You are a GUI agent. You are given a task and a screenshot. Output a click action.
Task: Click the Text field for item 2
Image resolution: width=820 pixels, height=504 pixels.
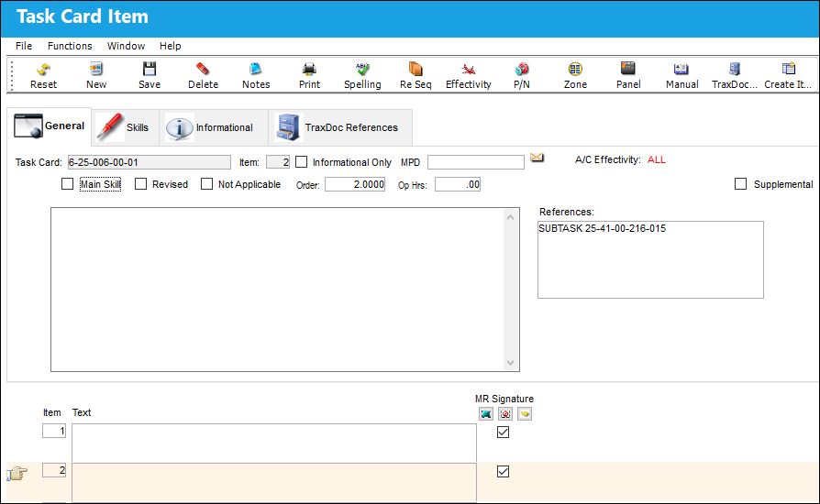point(274,483)
